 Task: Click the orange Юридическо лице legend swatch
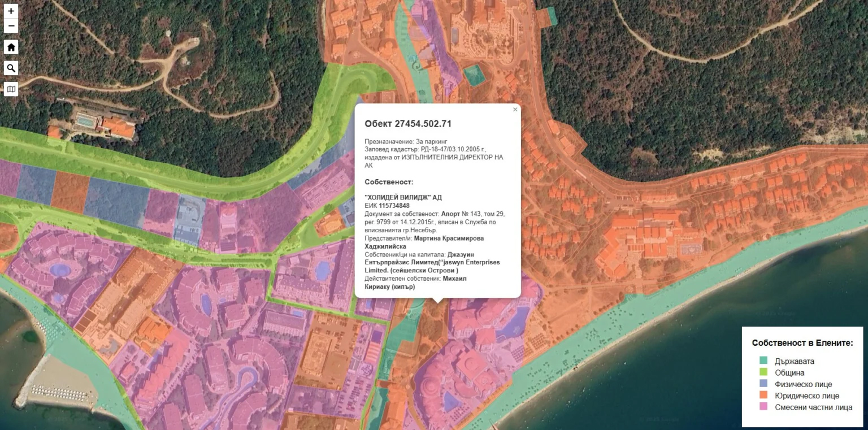point(763,396)
